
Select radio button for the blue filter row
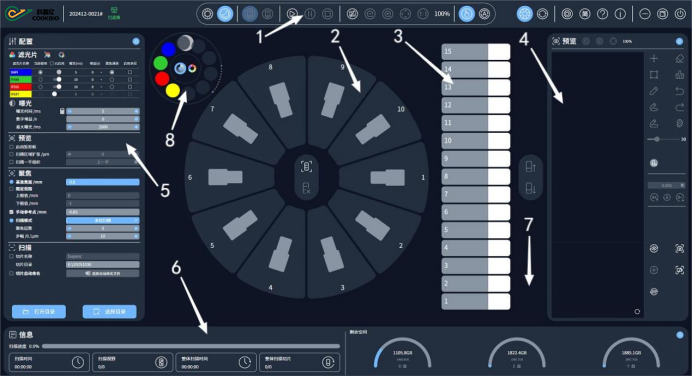coord(41,72)
